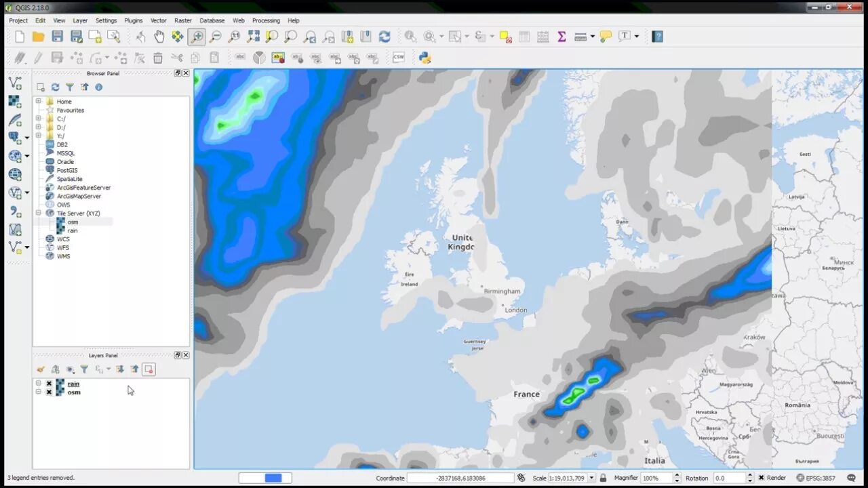The image size is (868, 488).
Task: Open the Database menu
Action: click(212, 20)
